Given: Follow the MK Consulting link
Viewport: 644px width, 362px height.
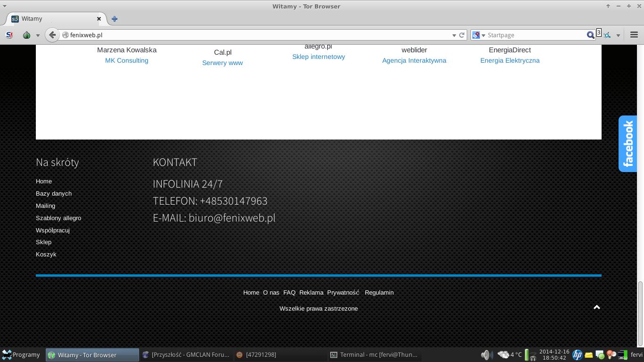Looking at the screenshot, I should [126, 60].
